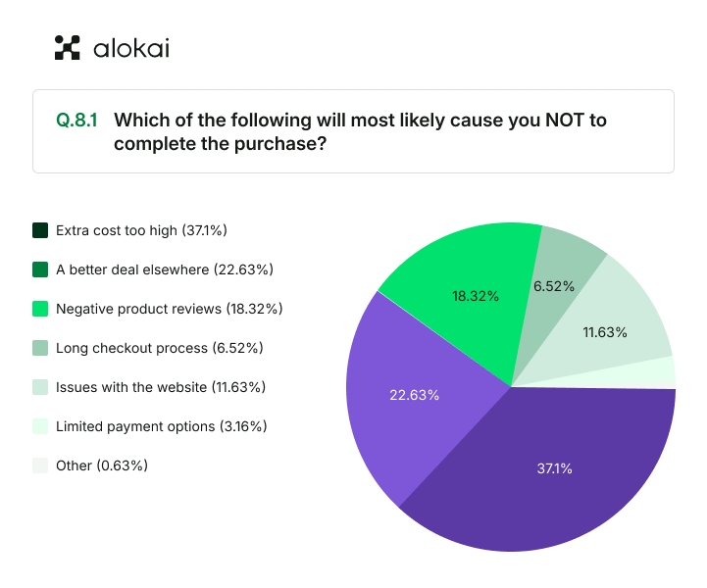The height and width of the screenshot is (588, 707).
Task: Click the Issues with the website legend swatch
Action: [x=40, y=387]
